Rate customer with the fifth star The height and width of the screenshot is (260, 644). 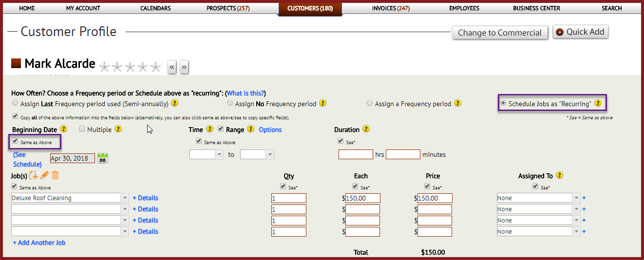[x=155, y=67]
